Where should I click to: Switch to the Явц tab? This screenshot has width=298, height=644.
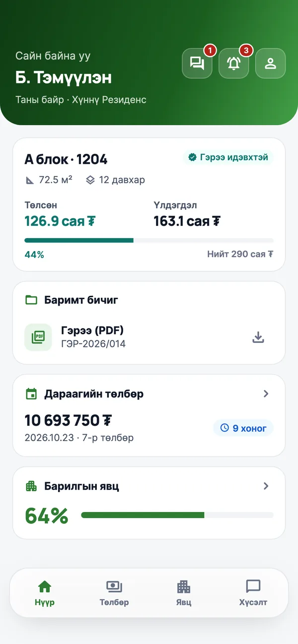click(184, 593)
